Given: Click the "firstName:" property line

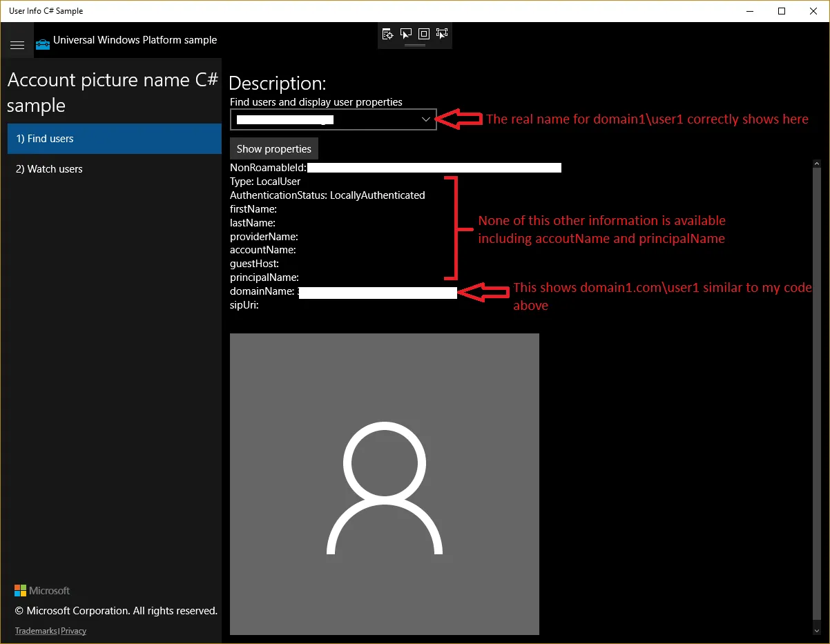Looking at the screenshot, I should (x=253, y=209).
